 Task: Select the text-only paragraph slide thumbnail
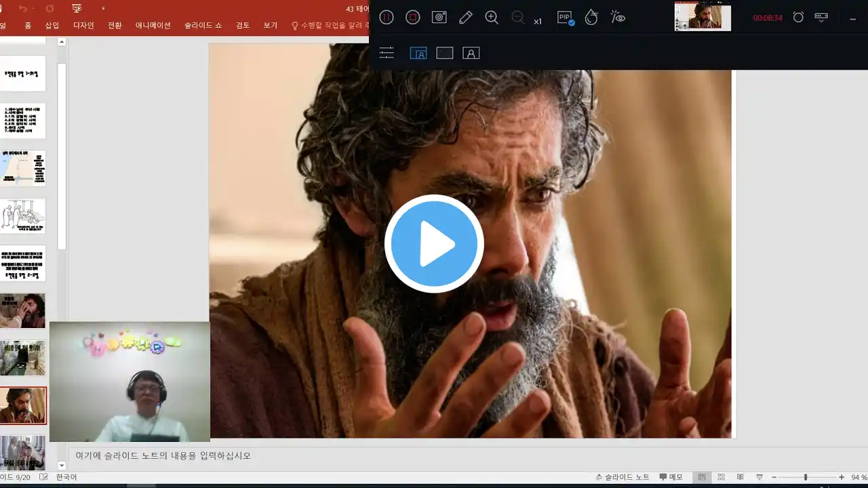point(23,263)
